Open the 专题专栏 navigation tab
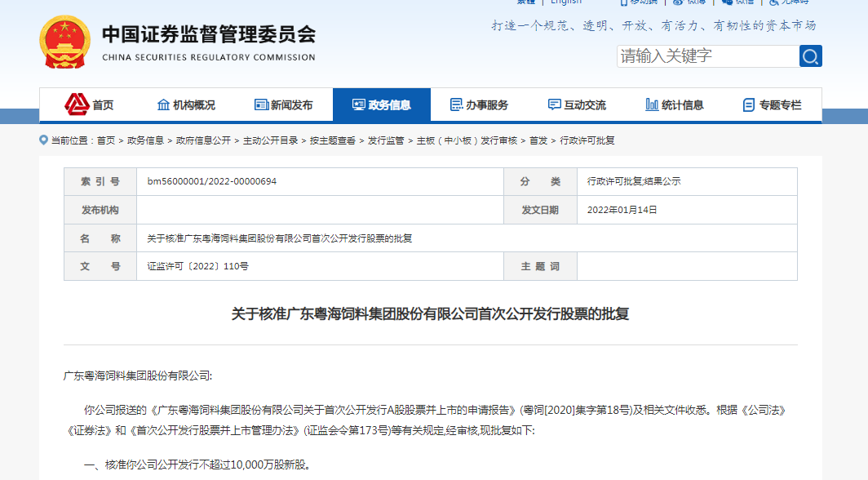Screen dimensions: 868x480 point(772,104)
